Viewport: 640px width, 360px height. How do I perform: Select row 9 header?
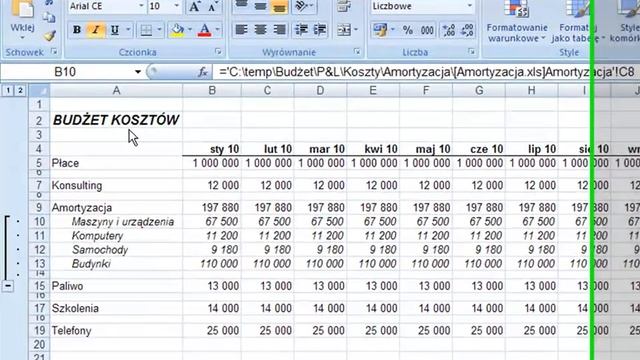[39, 207]
